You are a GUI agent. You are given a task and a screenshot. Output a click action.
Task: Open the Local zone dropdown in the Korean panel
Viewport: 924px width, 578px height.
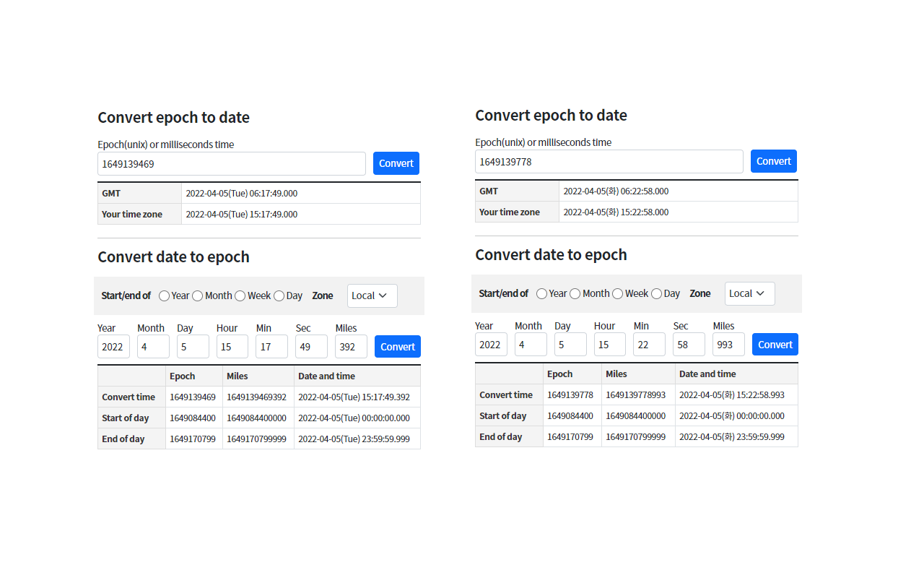[749, 293]
